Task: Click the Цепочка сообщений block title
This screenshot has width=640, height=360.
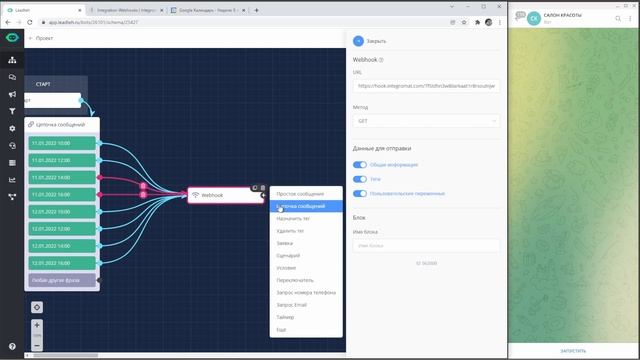Action: tap(60, 124)
